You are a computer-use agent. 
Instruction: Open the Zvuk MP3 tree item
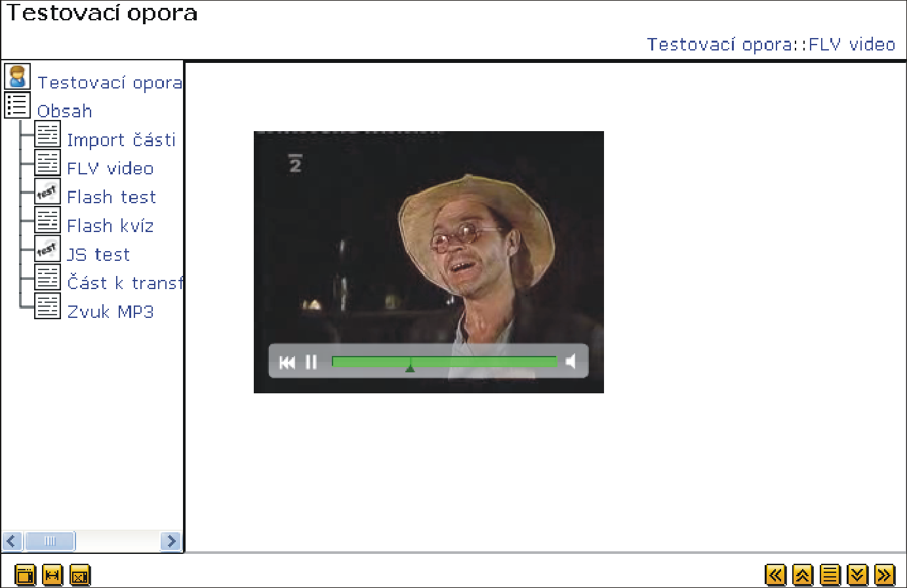coord(110,311)
